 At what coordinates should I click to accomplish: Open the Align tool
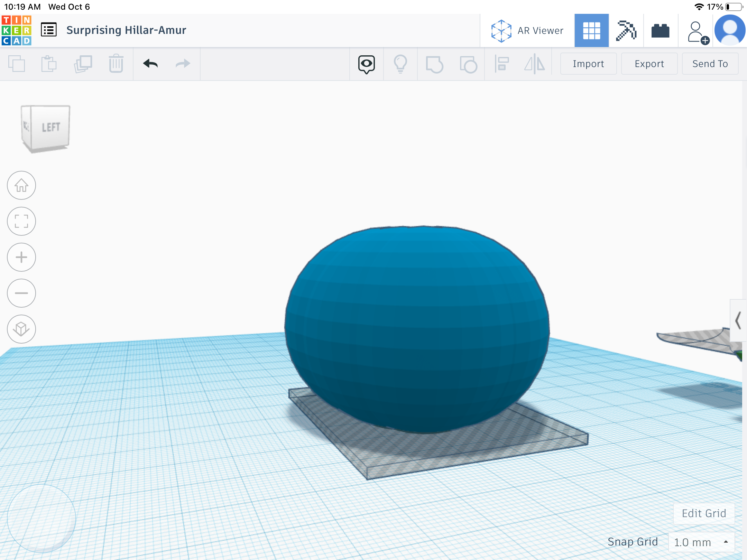501,64
